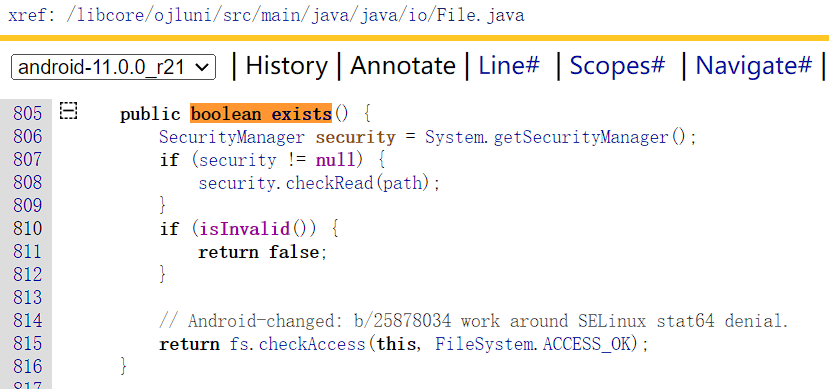Jump to line number 815
The width and height of the screenshot is (829, 389).
[x=27, y=344]
